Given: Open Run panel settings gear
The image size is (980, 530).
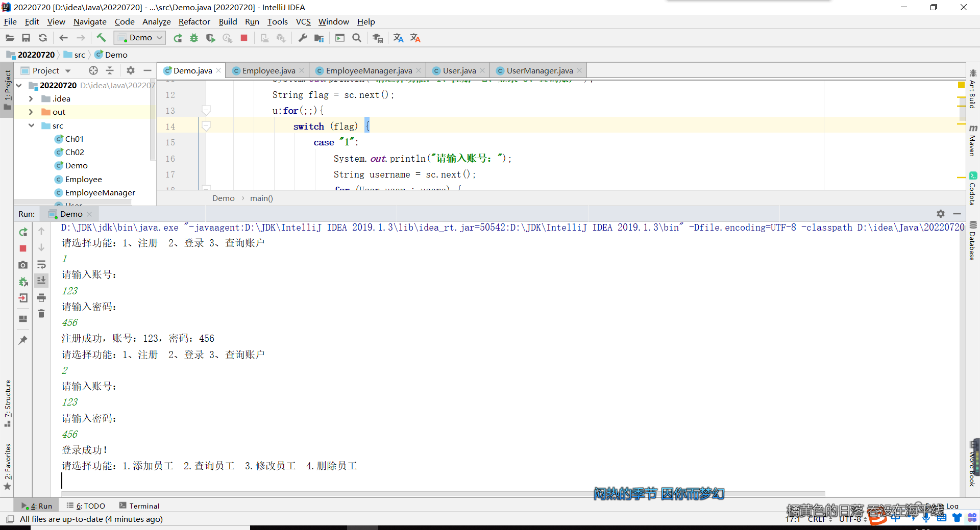Looking at the screenshot, I should 941,214.
